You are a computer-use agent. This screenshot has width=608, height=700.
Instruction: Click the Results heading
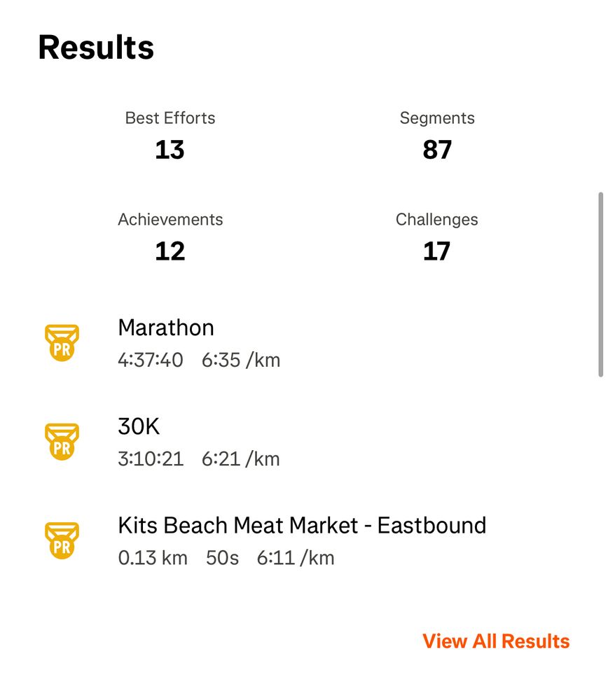pyautogui.click(x=96, y=48)
